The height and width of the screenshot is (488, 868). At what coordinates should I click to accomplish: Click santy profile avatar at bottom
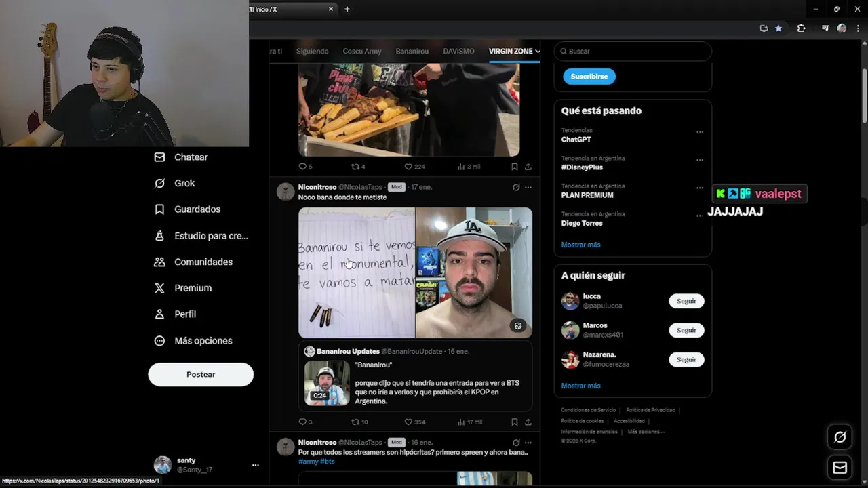click(x=163, y=465)
